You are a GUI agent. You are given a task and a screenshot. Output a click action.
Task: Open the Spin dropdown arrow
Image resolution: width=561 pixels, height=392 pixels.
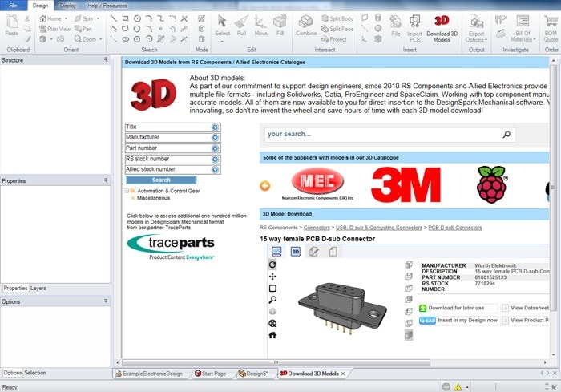click(x=98, y=18)
